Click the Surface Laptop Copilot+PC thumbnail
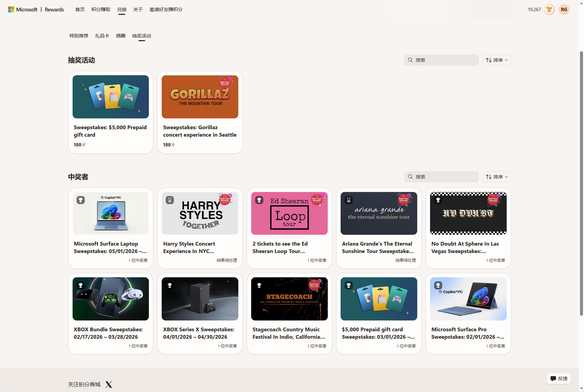This screenshot has height=392, width=584. (111, 214)
